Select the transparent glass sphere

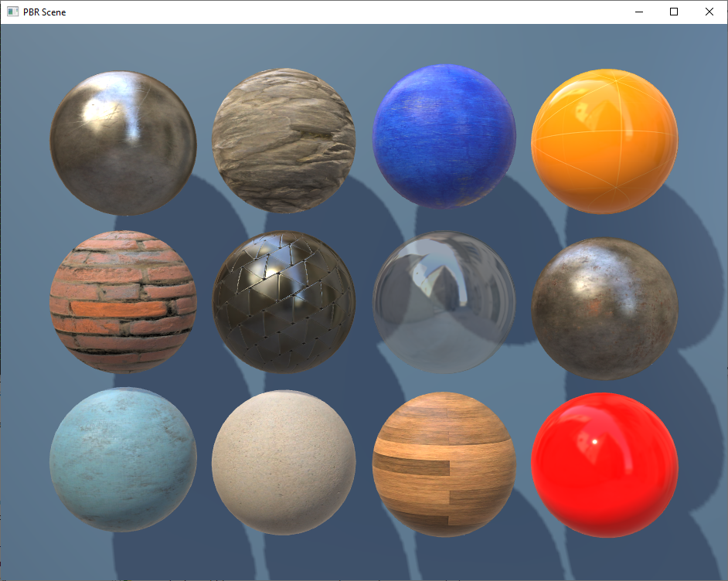(x=444, y=303)
